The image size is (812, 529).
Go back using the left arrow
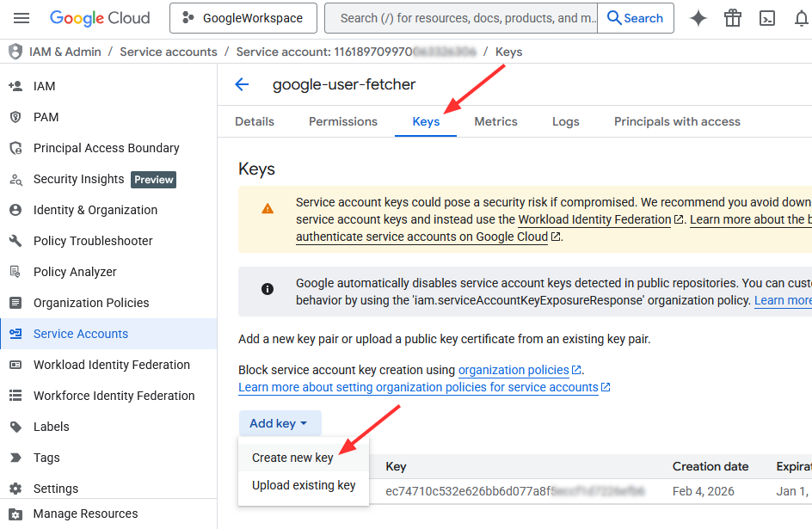pos(242,84)
